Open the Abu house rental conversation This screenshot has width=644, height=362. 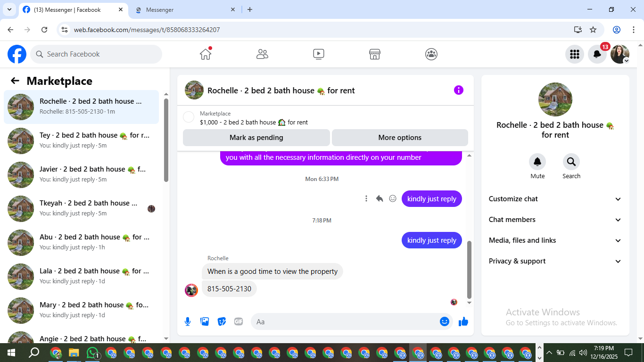[82, 243]
